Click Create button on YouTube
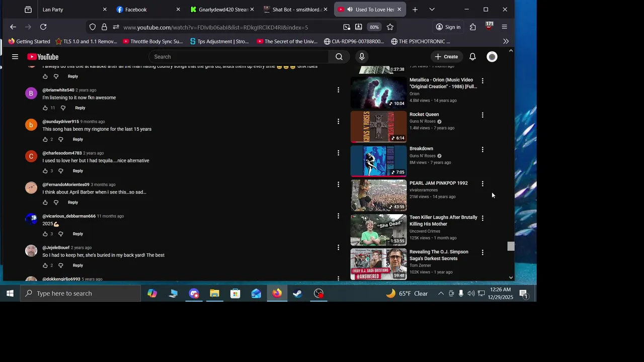The width and height of the screenshot is (644, 362). point(446,57)
